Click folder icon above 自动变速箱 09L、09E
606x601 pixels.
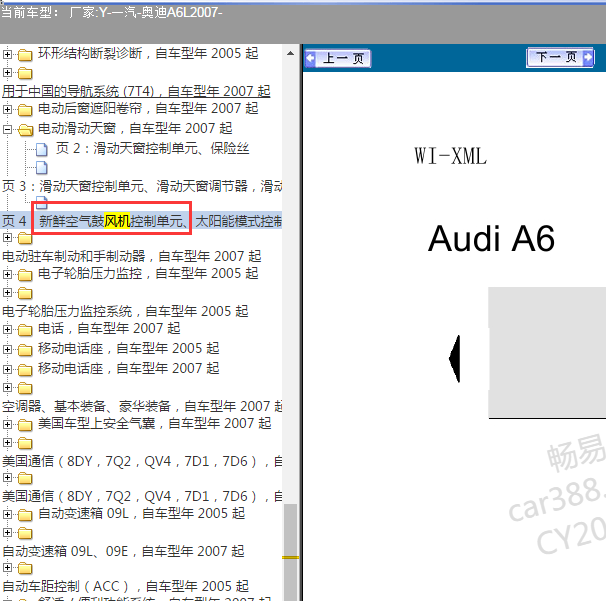point(25,533)
